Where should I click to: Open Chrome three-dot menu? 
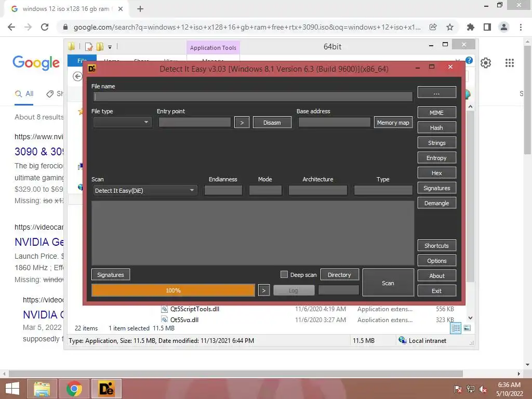(x=521, y=27)
